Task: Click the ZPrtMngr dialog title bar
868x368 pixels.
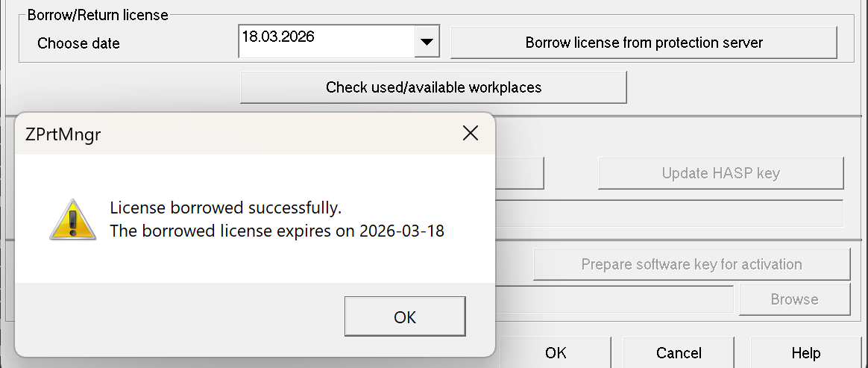Action: [x=224, y=134]
